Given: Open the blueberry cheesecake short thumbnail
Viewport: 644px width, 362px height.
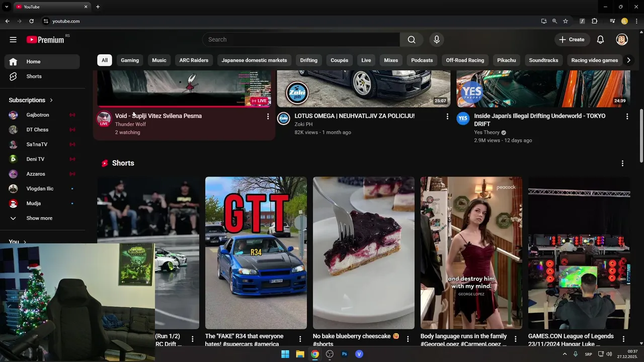Looking at the screenshot, I should click(364, 253).
